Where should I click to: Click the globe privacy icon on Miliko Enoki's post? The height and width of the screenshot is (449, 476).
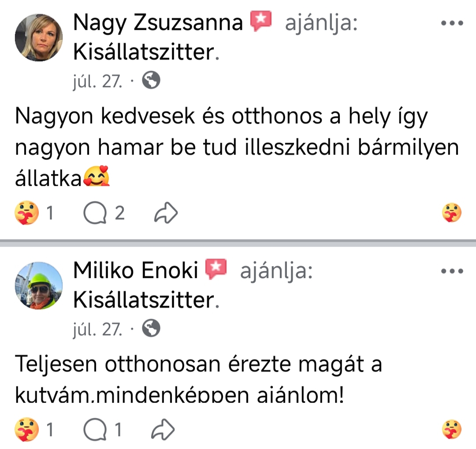coord(151,328)
